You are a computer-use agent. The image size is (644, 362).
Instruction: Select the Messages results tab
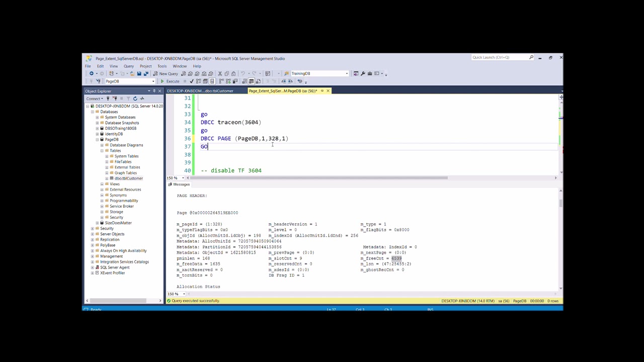179,185
